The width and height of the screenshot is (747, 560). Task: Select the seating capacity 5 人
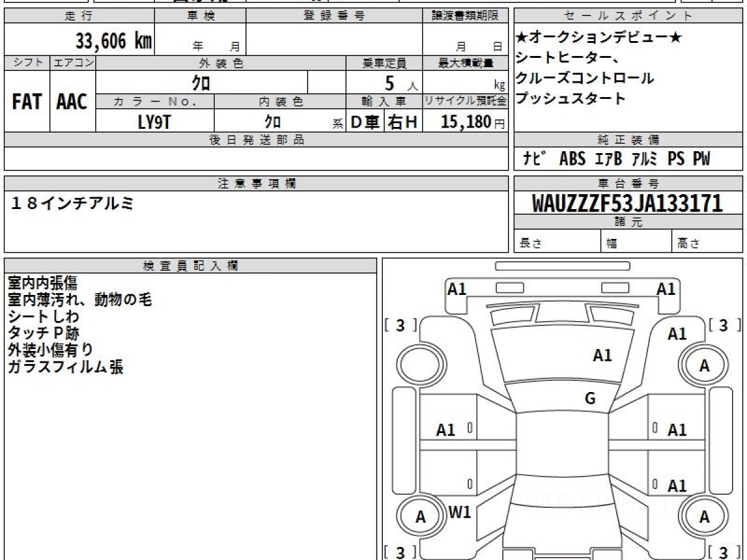[x=401, y=83]
